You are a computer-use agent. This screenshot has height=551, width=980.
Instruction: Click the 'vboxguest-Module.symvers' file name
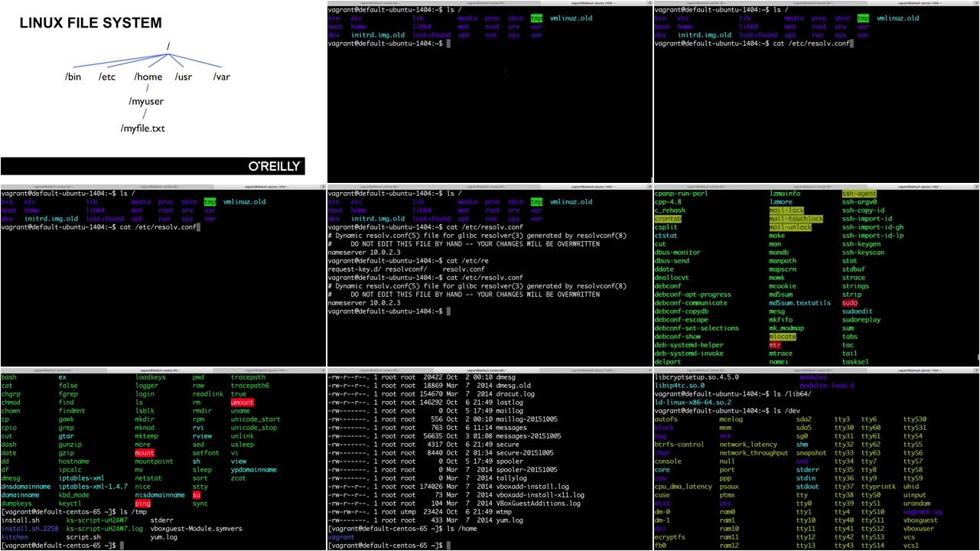(x=197, y=529)
